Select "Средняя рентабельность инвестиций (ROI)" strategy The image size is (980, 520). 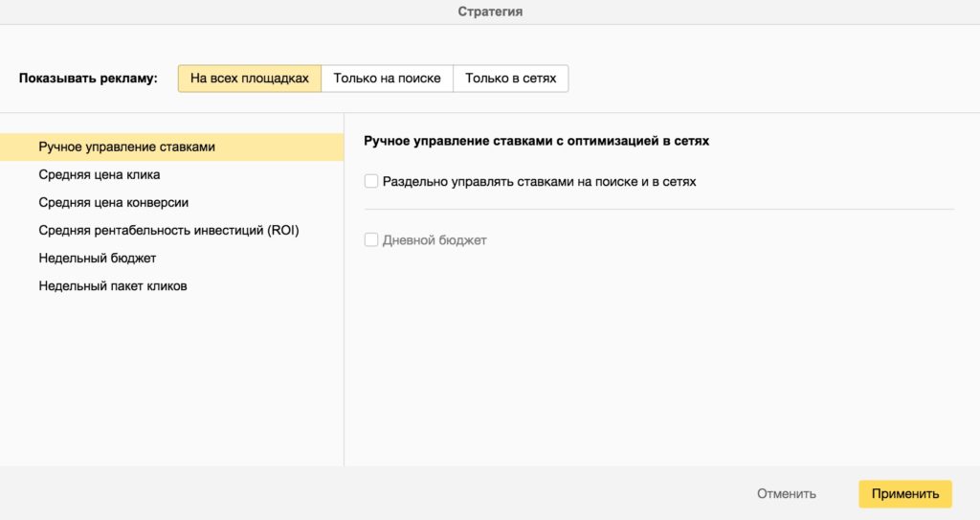tap(168, 231)
